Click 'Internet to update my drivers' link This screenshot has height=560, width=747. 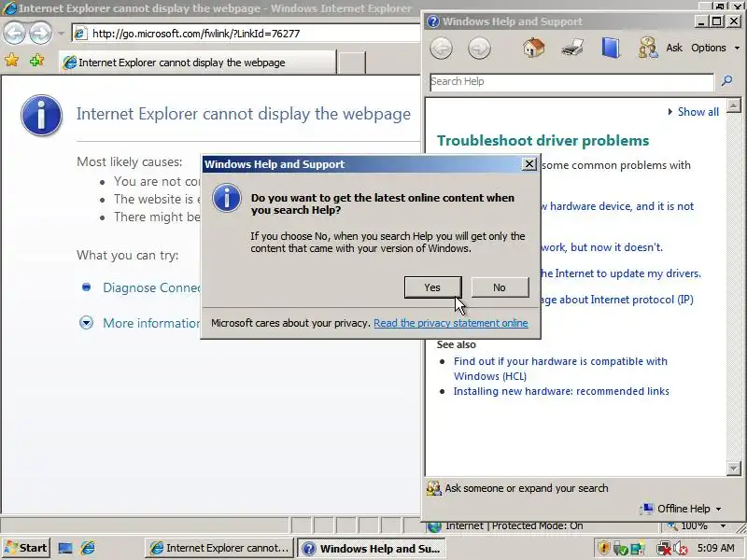(x=621, y=273)
